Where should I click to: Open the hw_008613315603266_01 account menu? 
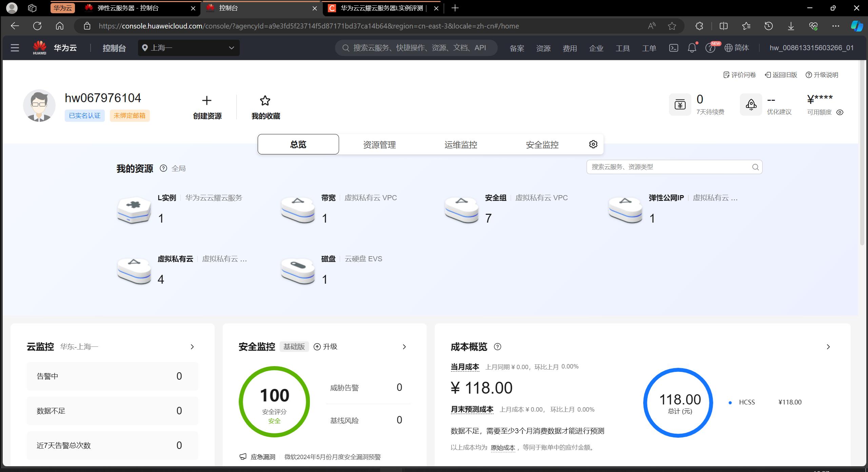click(x=811, y=48)
